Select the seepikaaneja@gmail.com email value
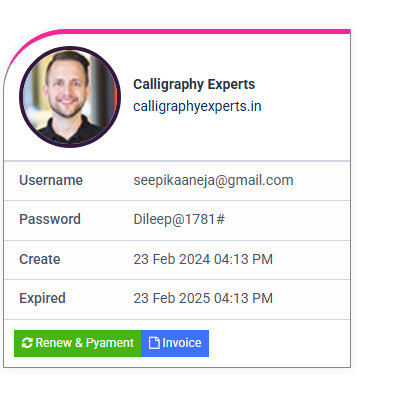The image size is (420, 393). click(x=213, y=180)
